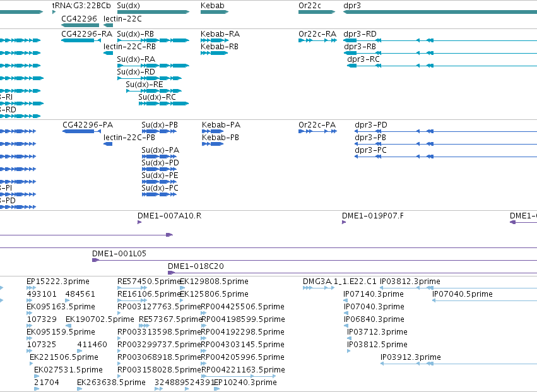Select EST EK190702.5prime label
This screenshot has height=392, width=537.
click(x=100, y=319)
